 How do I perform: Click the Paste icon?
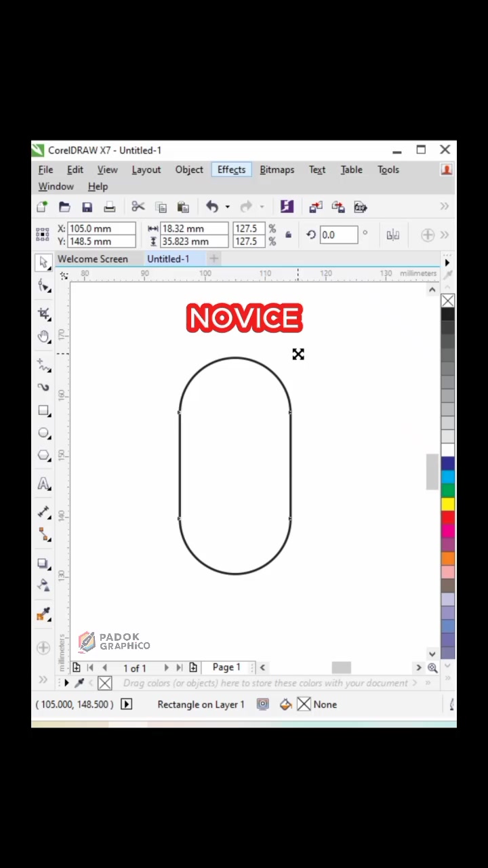(183, 207)
